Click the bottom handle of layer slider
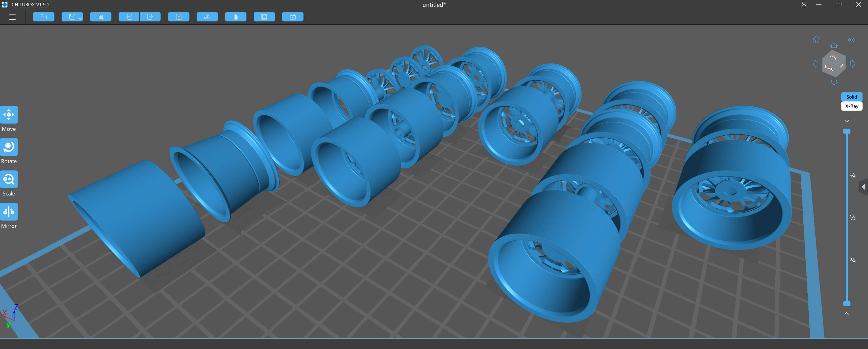 [847, 304]
